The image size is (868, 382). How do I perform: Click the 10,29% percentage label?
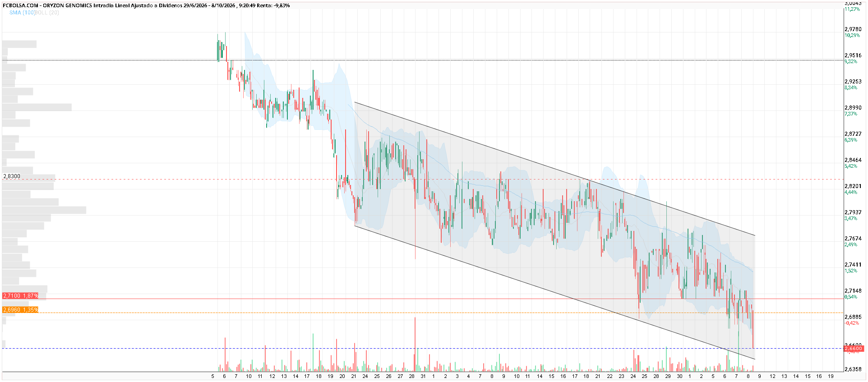point(852,35)
